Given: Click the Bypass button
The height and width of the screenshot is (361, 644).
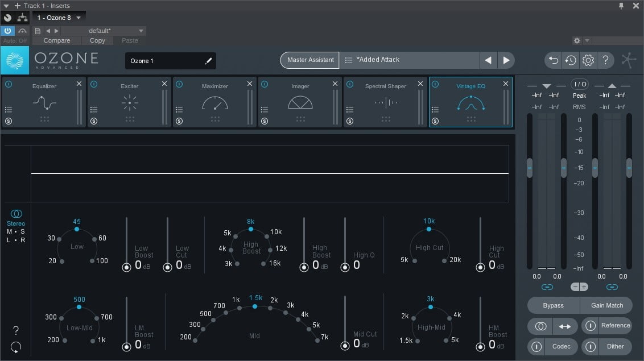Looking at the screenshot, I should click(x=553, y=305).
